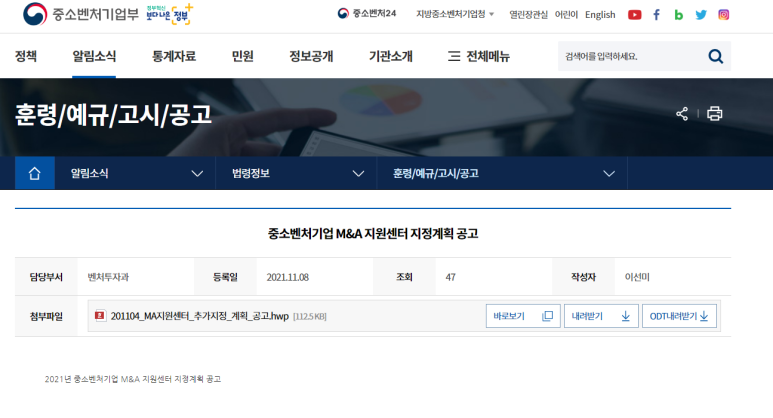
Task: Open the 정책 menu
Action: 26,56
